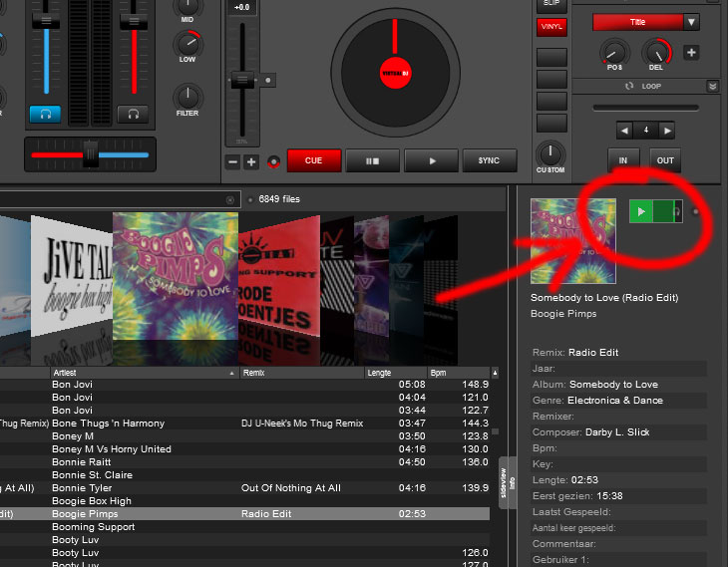Click the CUE button
The height and width of the screenshot is (567, 728).
pyautogui.click(x=314, y=160)
